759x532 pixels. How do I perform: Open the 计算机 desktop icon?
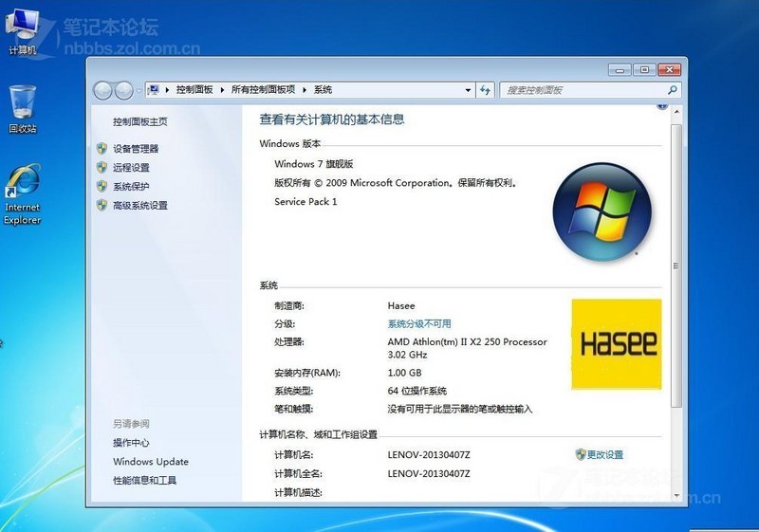tap(22, 31)
